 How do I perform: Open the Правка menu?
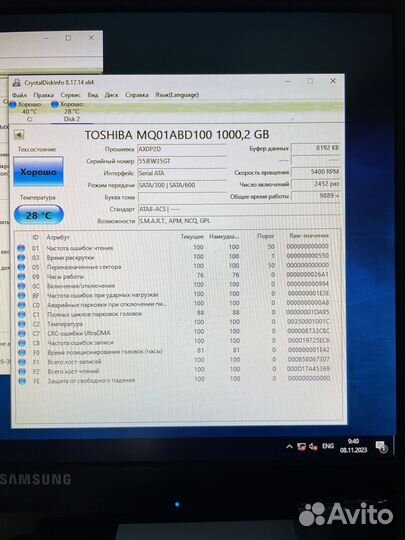coord(43,95)
